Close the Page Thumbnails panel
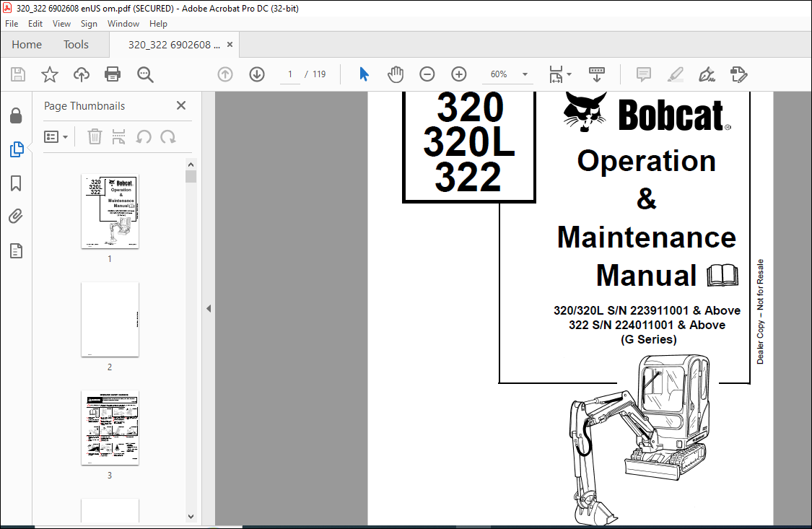812x529 pixels. point(180,105)
